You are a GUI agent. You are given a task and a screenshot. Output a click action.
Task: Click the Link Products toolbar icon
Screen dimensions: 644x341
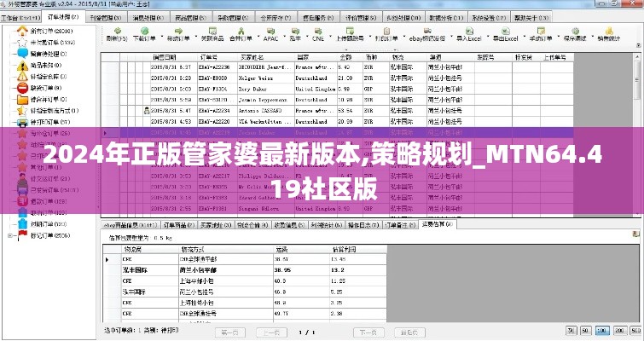tap(212, 31)
